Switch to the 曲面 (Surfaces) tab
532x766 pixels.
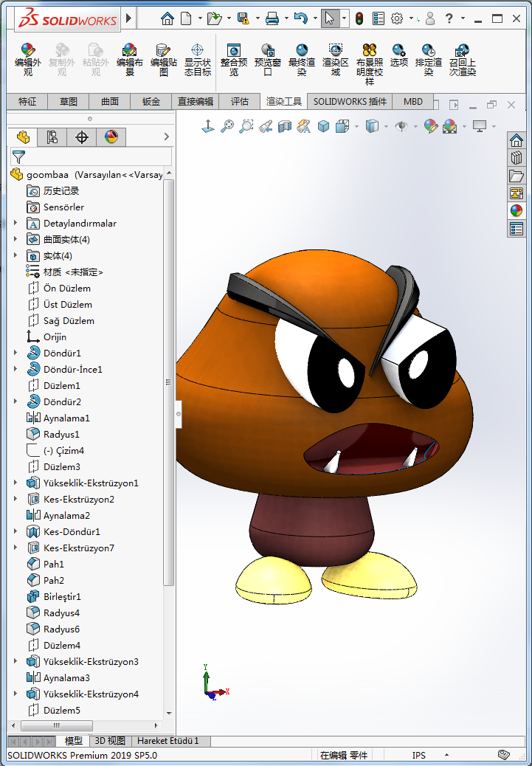[x=110, y=102]
